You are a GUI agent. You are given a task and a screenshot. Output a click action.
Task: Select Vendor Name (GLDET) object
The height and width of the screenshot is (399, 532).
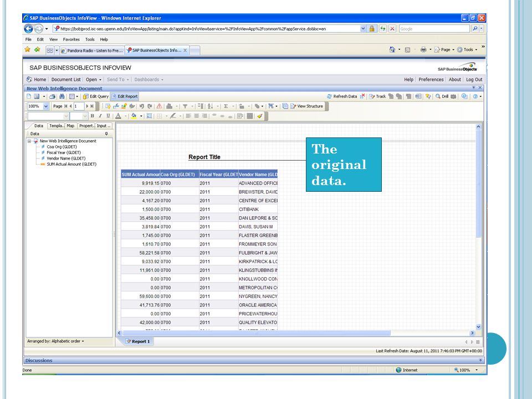pyautogui.click(x=66, y=158)
